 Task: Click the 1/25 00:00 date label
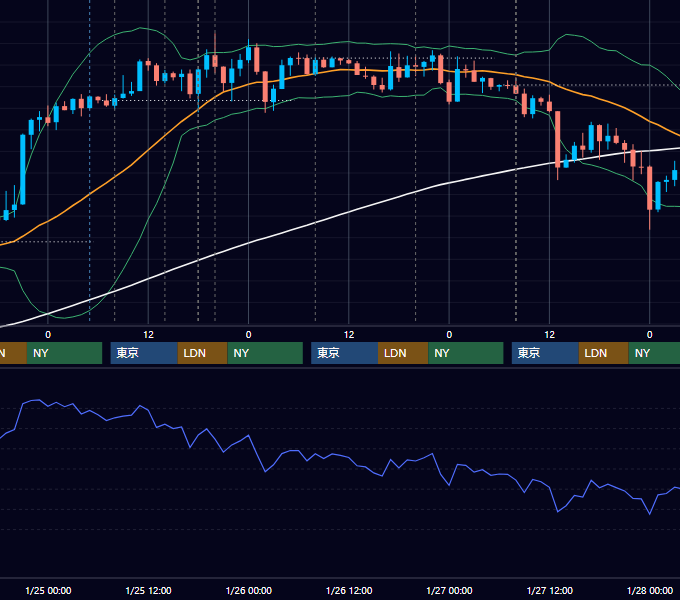pos(48,590)
